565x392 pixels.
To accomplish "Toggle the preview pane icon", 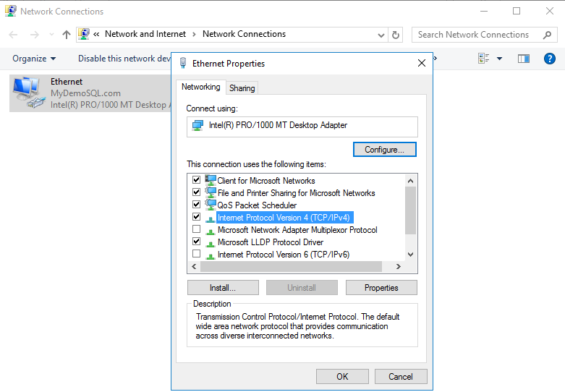I will 523,59.
